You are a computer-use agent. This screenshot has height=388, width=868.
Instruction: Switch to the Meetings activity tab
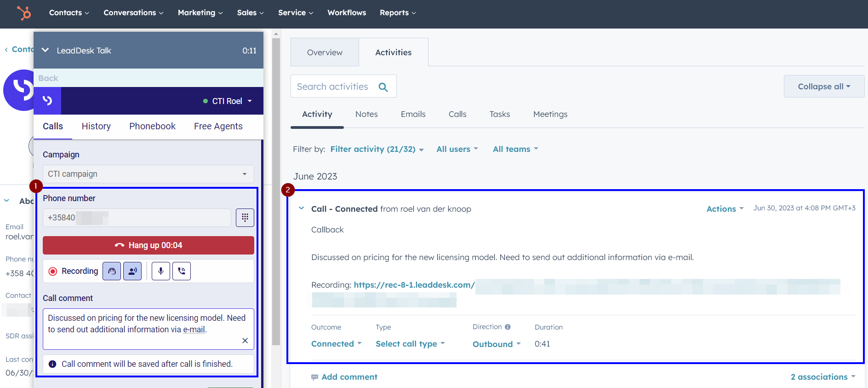(550, 114)
